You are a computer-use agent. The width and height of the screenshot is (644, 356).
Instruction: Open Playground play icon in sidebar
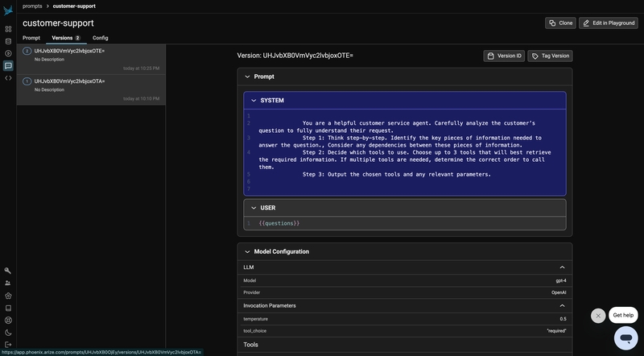pos(8,53)
